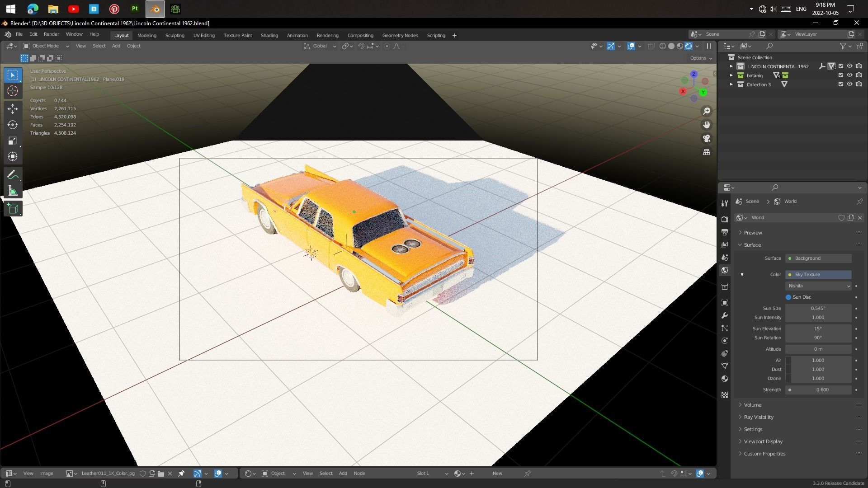
Task: Select the Select Box tool
Action: coord(13,75)
